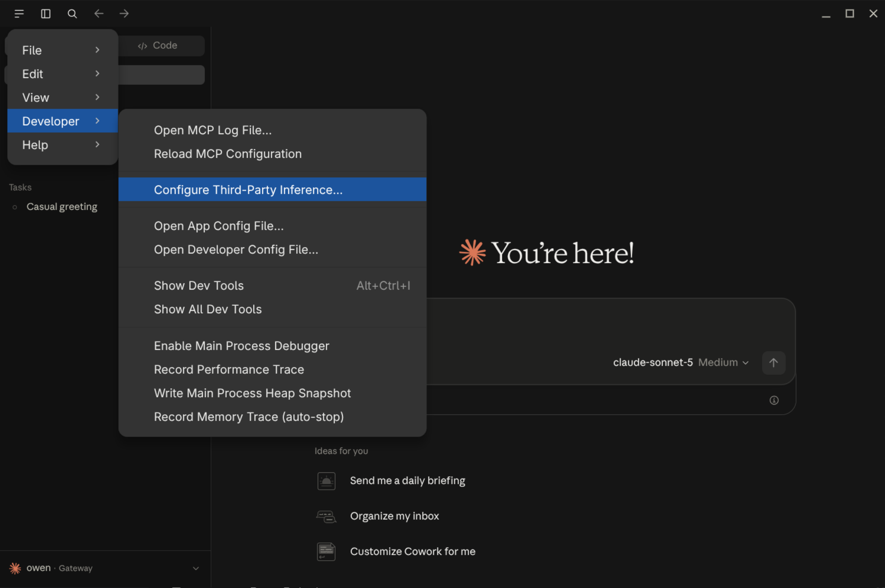Choose Reload MCP Configuration
This screenshot has width=885, height=588.
272,154
